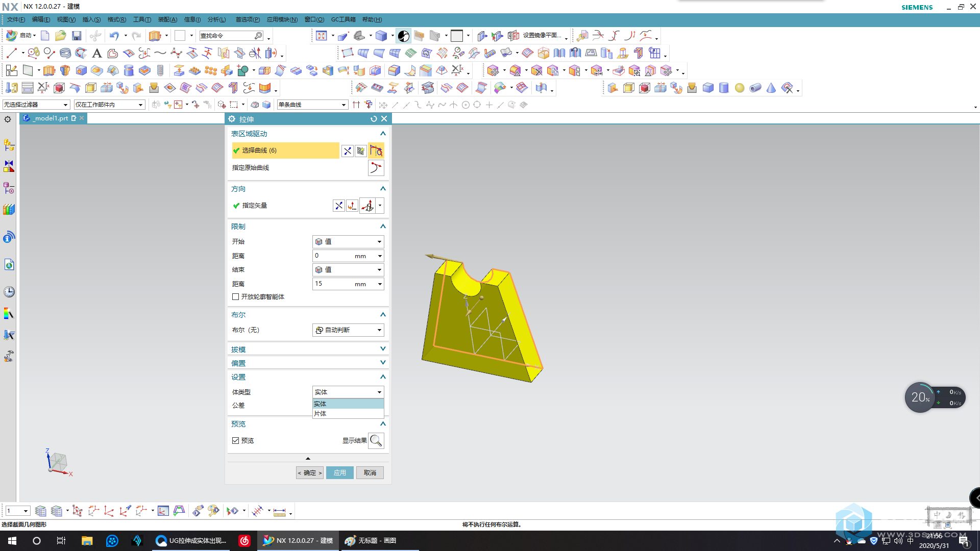Click the 应用 Apply button
The height and width of the screenshot is (551, 980).
[x=340, y=473]
